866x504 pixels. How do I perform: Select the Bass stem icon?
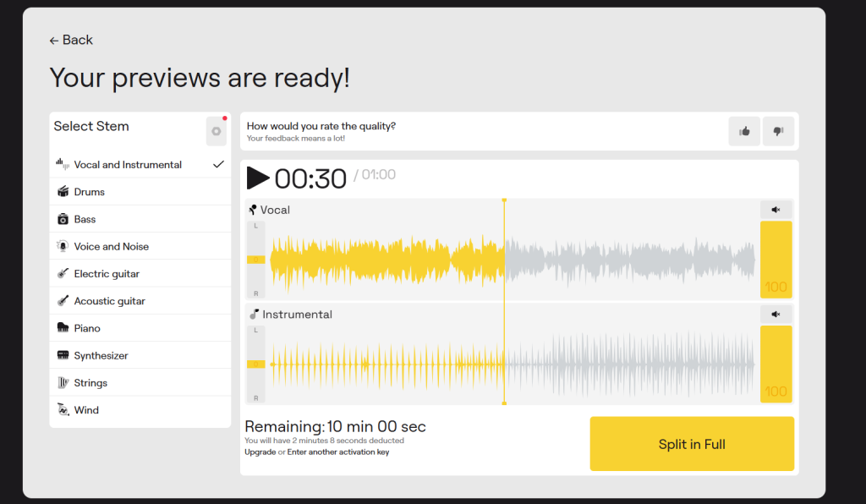63,219
